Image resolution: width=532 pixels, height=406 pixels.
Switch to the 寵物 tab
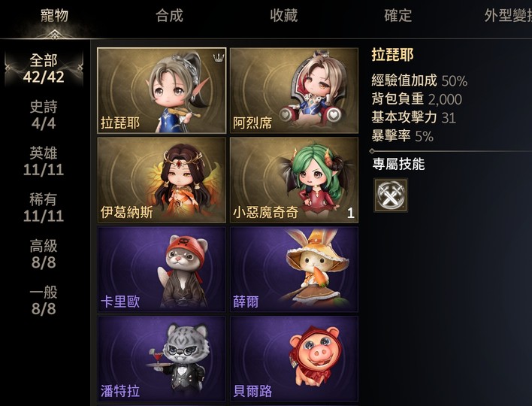(54, 16)
